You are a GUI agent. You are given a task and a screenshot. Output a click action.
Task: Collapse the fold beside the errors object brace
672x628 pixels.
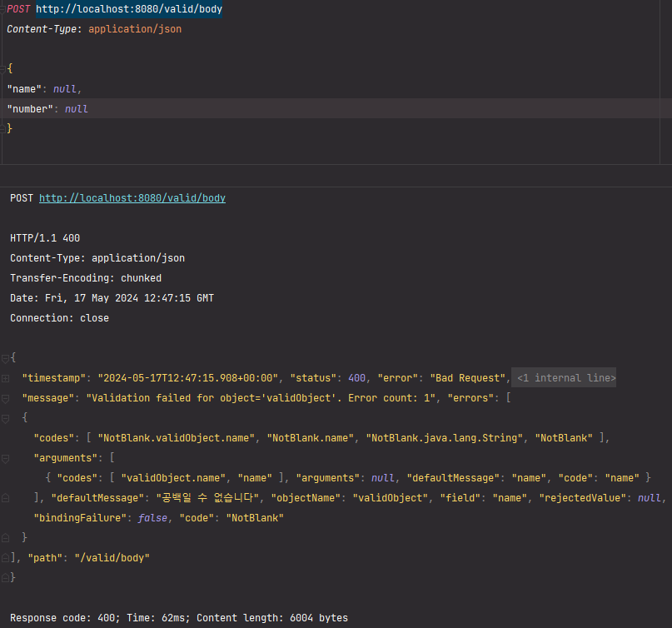(x=5, y=418)
